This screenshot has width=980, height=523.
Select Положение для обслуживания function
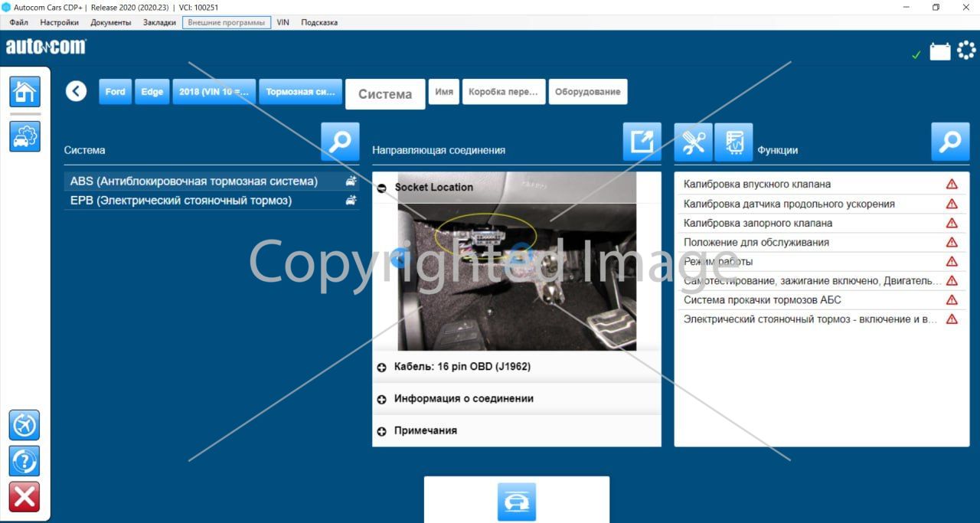point(821,242)
